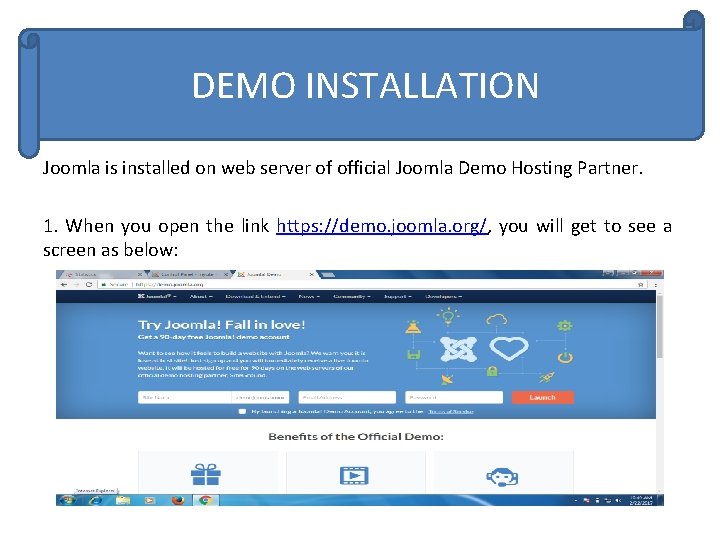Click the Try Joomla! Fall in love! heading
Viewport: 720px width, 540px height.
222,325
